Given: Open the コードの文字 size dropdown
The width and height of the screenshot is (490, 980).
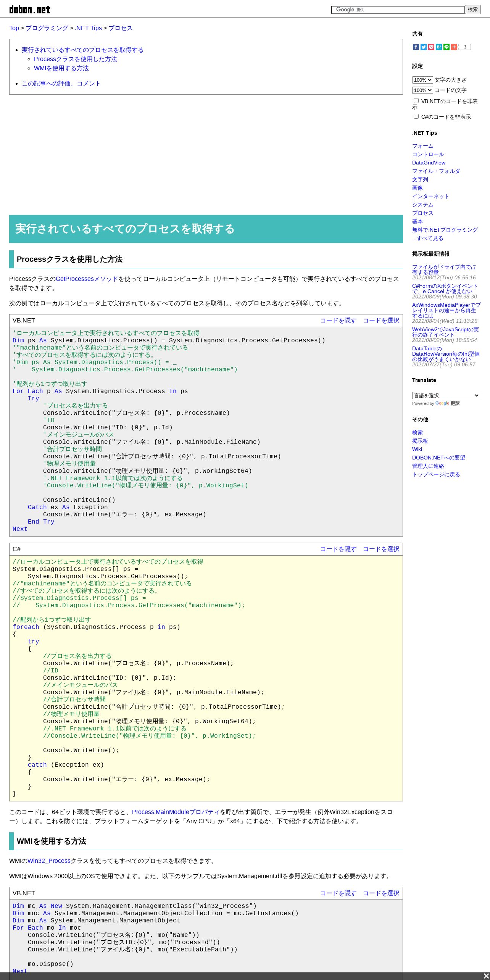Looking at the screenshot, I should tap(422, 90).
